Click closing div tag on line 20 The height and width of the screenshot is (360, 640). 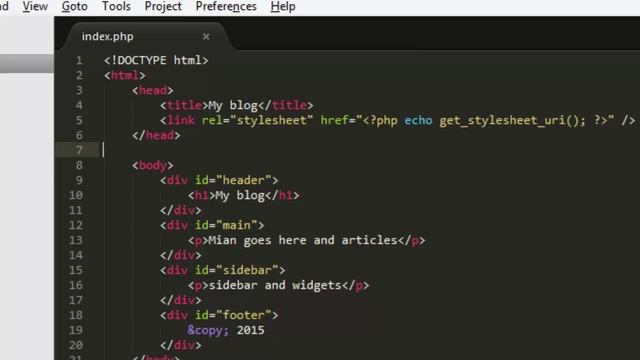point(181,345)
